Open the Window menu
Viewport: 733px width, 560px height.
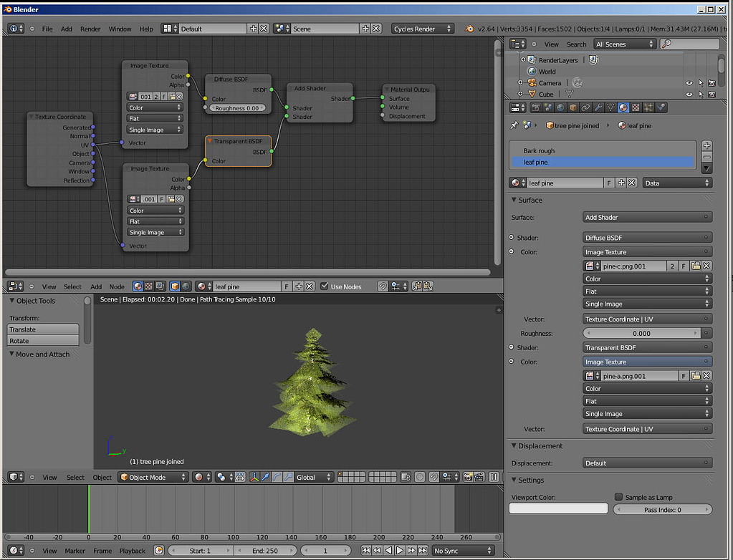coord(120,29)
